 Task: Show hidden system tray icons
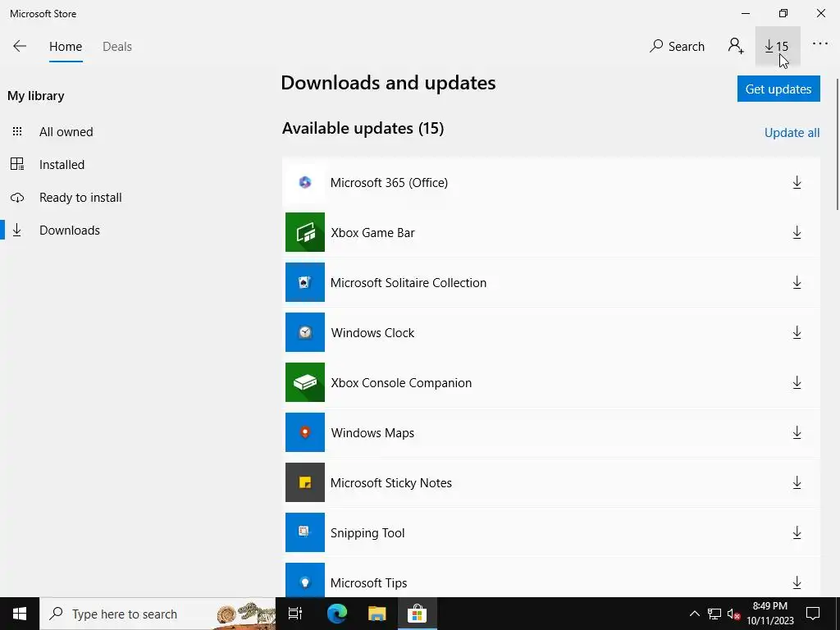[x=694, y=614]
